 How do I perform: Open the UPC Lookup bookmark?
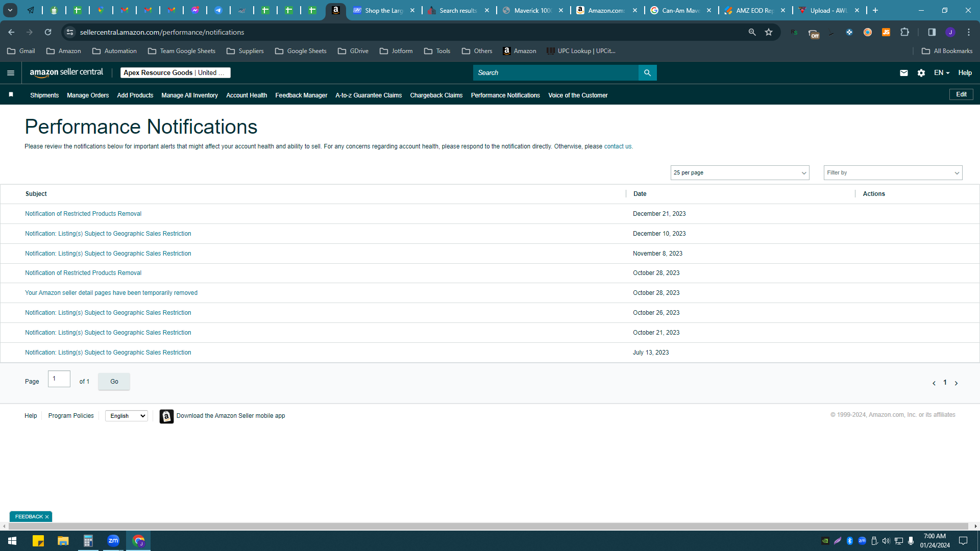coord(581,51)
